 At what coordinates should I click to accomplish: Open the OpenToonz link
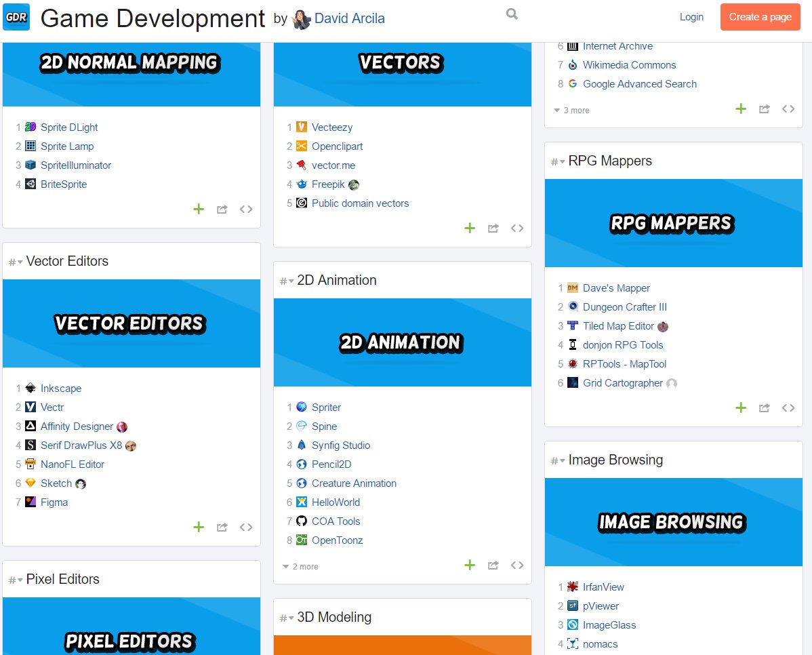pyautogui.click(x=337, y=540)
